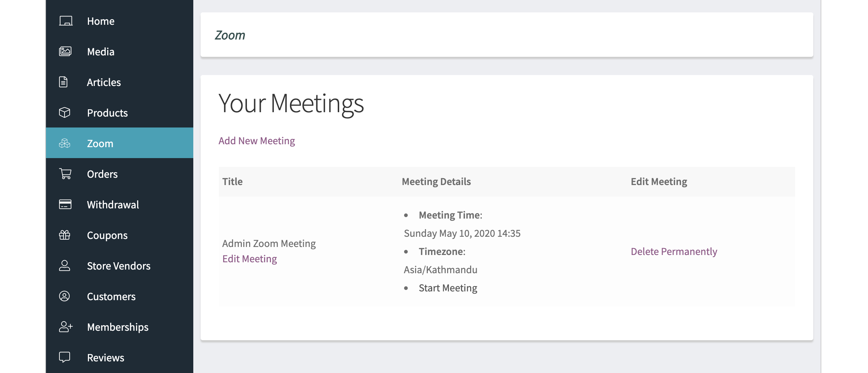Go to Withdrawal section
This screenshot has height=373, width=868.
pyautogui.click(x=120, y=205)
